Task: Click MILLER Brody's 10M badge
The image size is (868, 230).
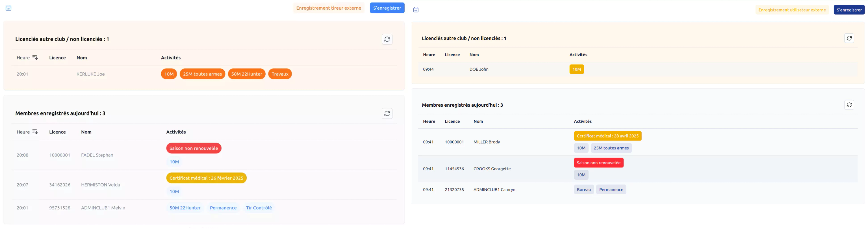Action: coord(581,148)
